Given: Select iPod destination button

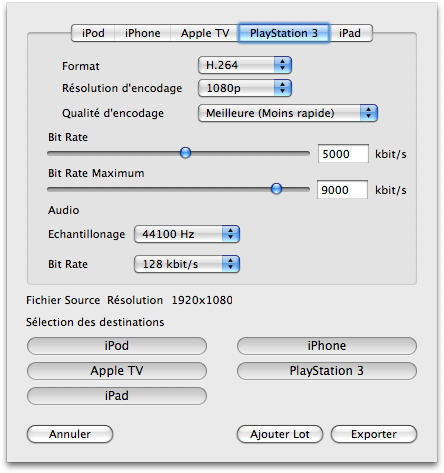Looking at the screenshot, I should pos(117,346).
